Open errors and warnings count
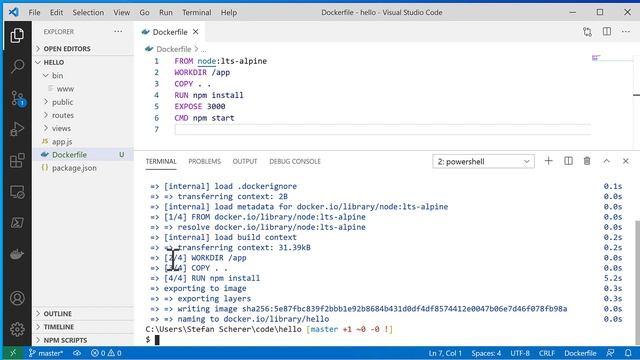 coord(106,353)
